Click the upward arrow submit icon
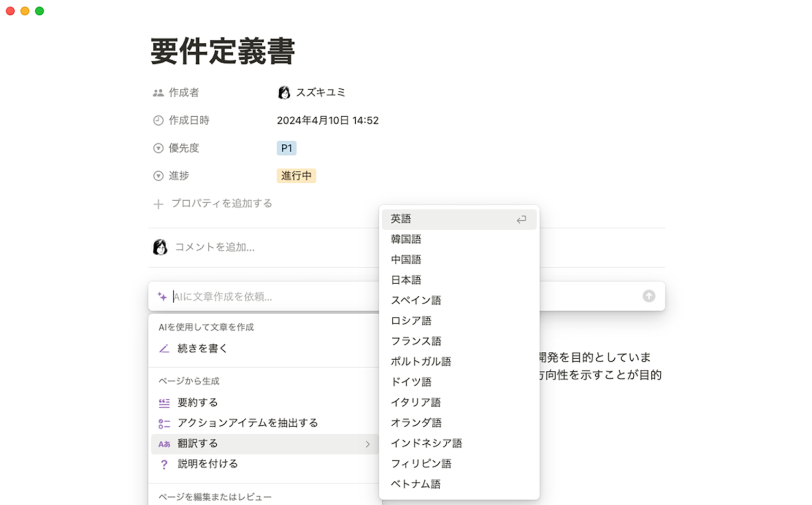812x505 pixels. pyautogui.click(x=649, y=296)
